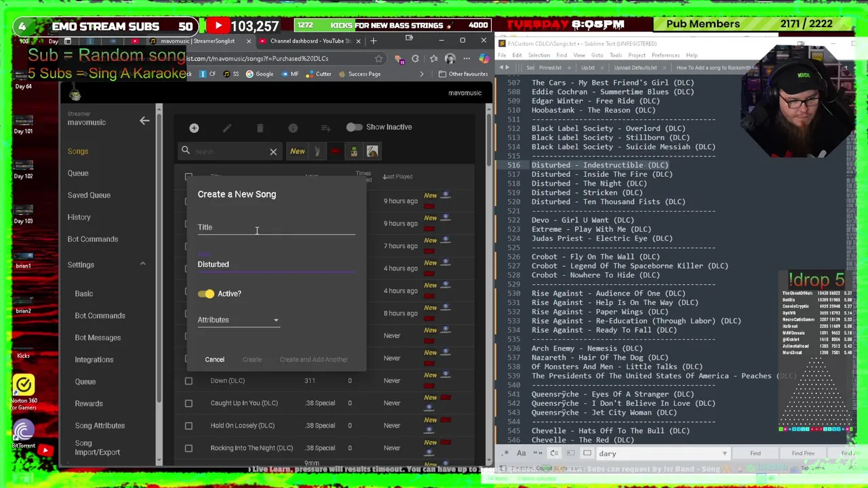The width and height of the screenshot is (868, 488).
Task: Check the box for Down (DLC)
Action: tap(189, 381)
